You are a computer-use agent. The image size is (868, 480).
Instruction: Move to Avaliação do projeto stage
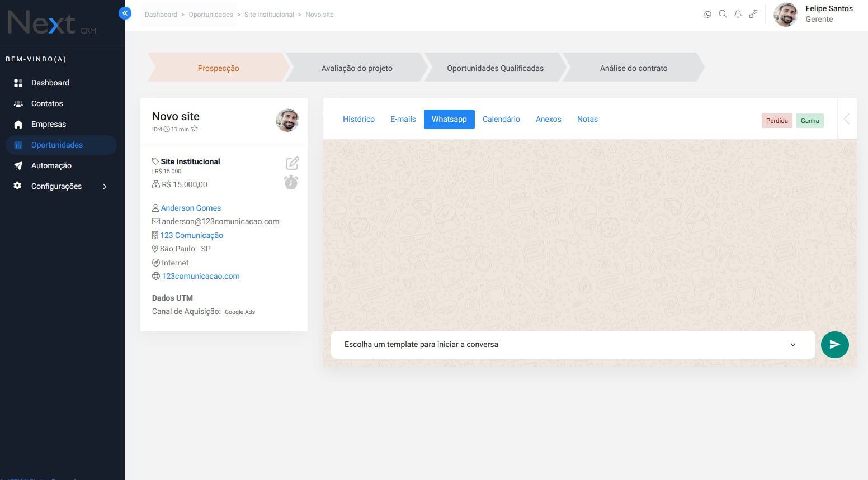[357, 68]
